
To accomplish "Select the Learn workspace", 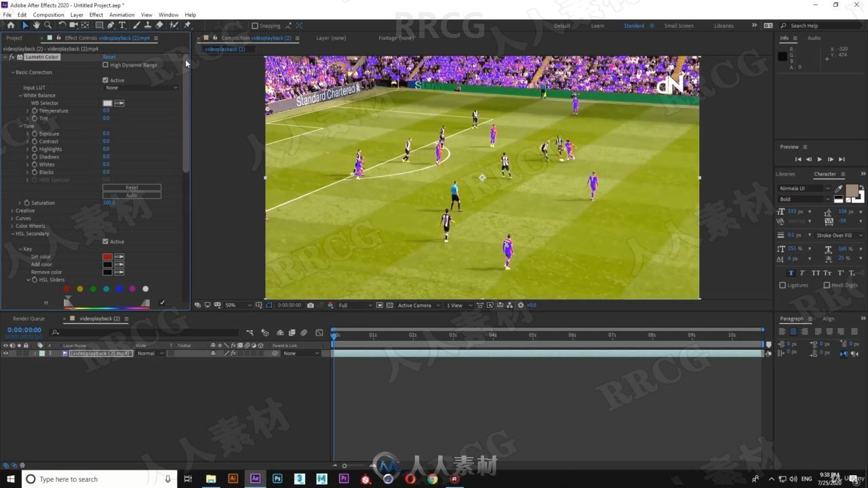I will (597, 26).
